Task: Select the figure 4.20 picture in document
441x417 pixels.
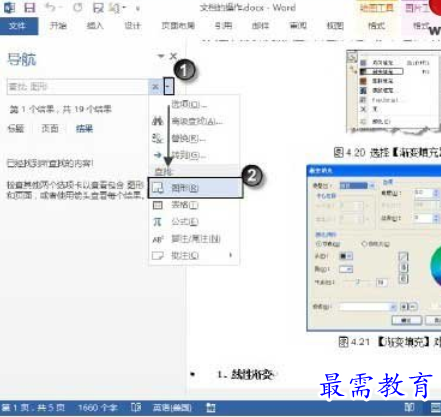Action: [394, 91]
